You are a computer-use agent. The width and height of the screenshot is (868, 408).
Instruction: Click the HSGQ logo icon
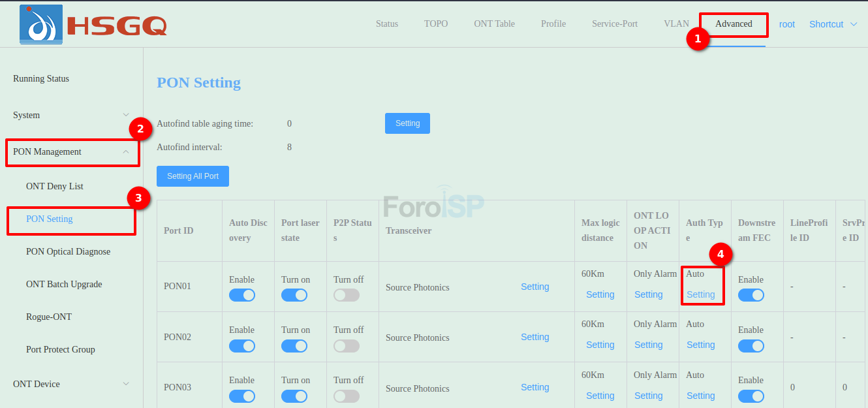pos(41,24)
